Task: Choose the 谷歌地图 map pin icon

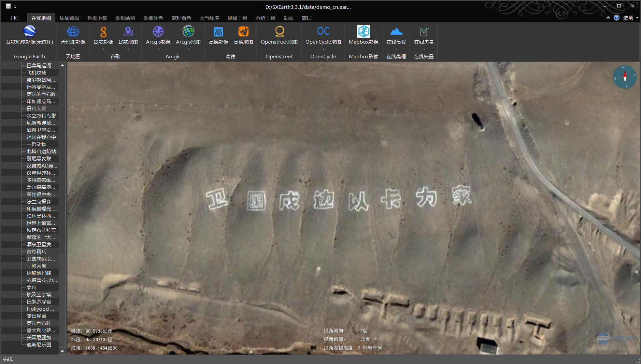Action: click(128, 31)
